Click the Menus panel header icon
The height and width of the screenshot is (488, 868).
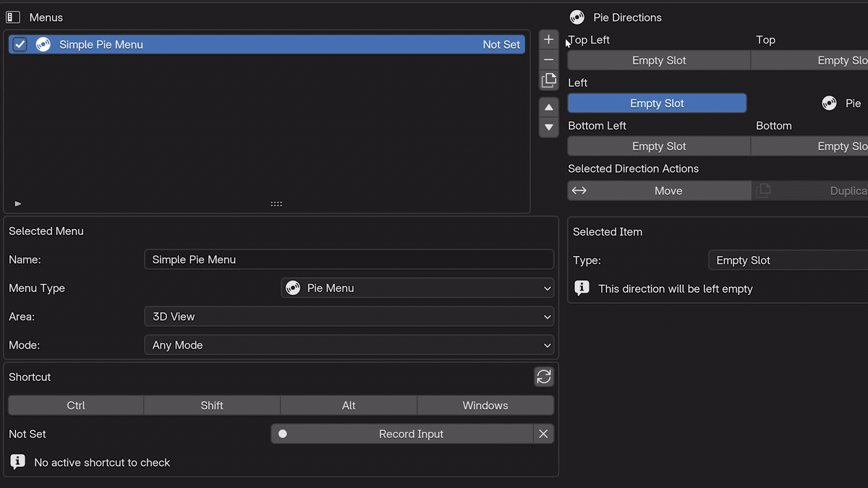click(12, 17)
